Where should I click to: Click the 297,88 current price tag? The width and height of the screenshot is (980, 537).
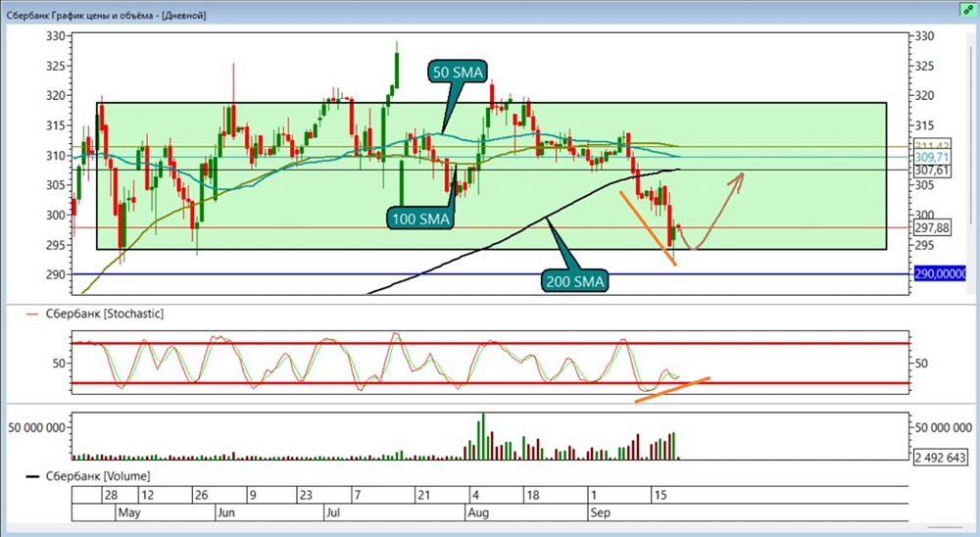pos(932,228)
